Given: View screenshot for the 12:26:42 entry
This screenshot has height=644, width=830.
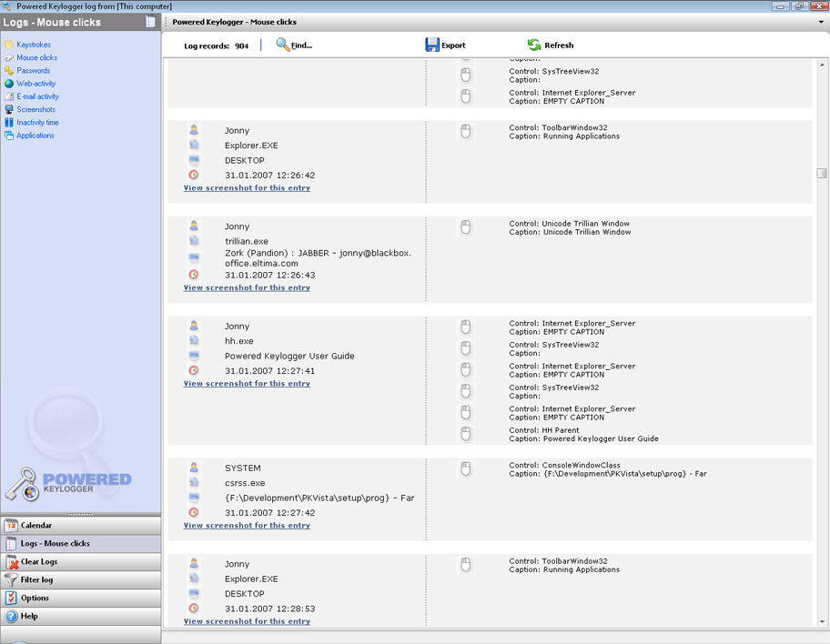Looking at the screenshot, I should tap(247, 188).
